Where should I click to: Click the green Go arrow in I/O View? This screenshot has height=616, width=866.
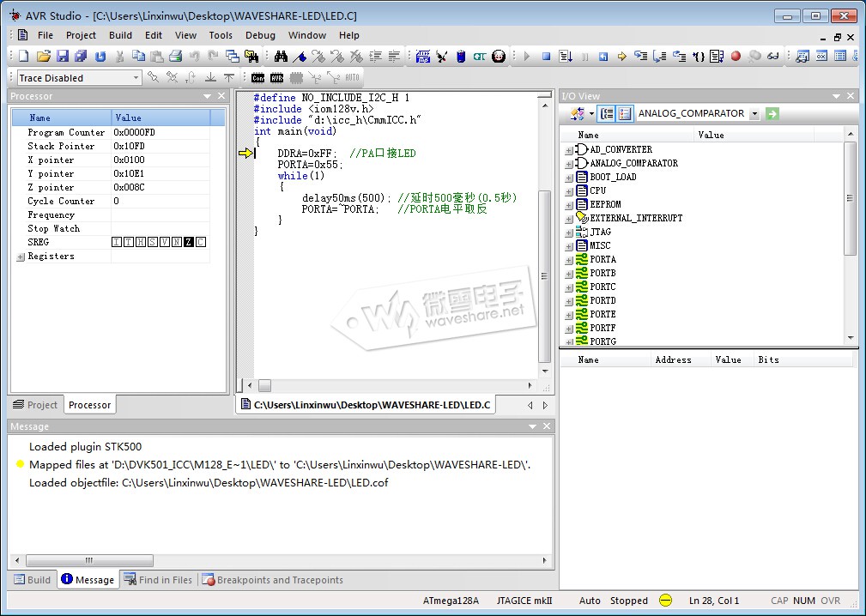pos(772,113)
